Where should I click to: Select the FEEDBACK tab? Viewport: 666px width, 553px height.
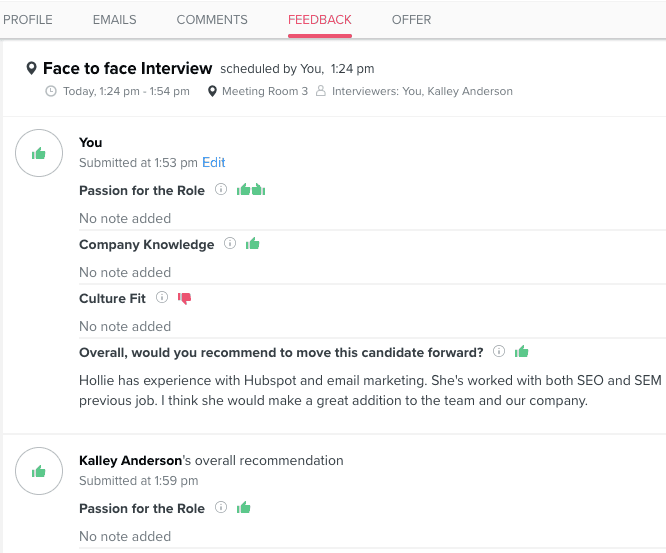pos(320,20)
